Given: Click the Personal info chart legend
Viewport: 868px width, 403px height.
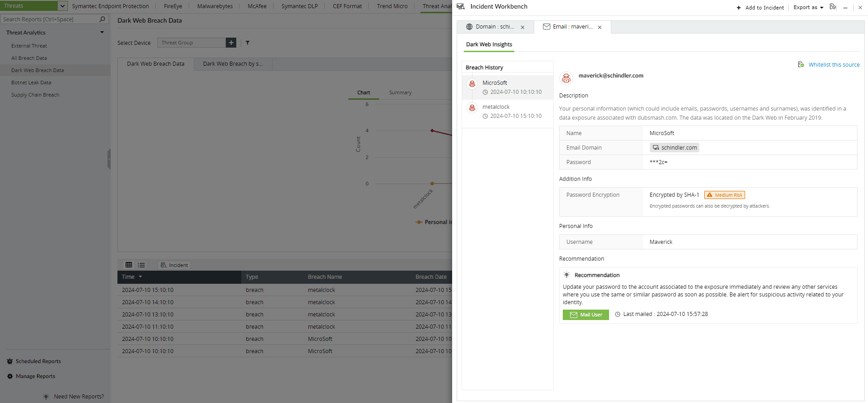Looking at the screenshot, I should click(434, 222).
